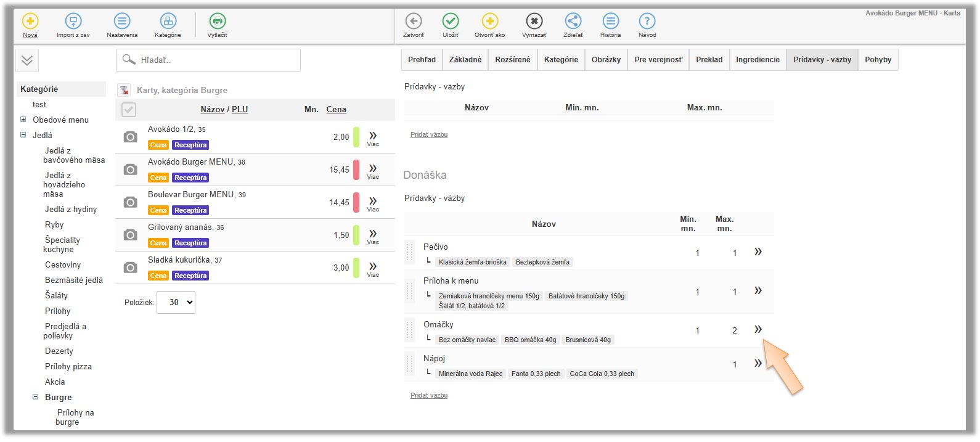
Task: Clear the category filter icon
Action: (x=125, y=90)
